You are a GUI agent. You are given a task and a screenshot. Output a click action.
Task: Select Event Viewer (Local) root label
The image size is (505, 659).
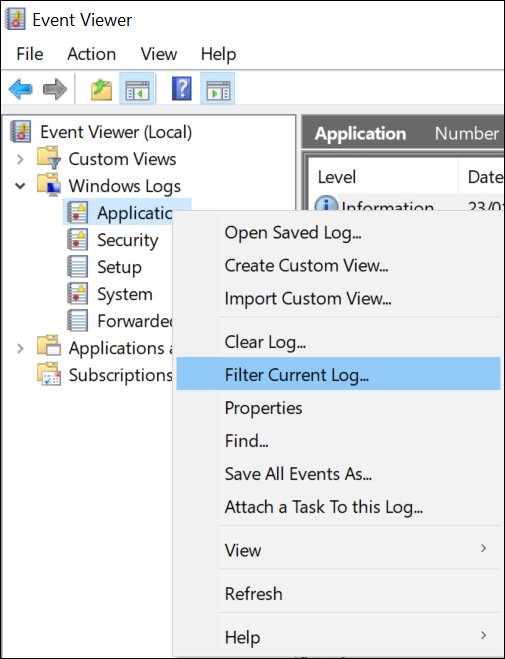coord(116,132)
